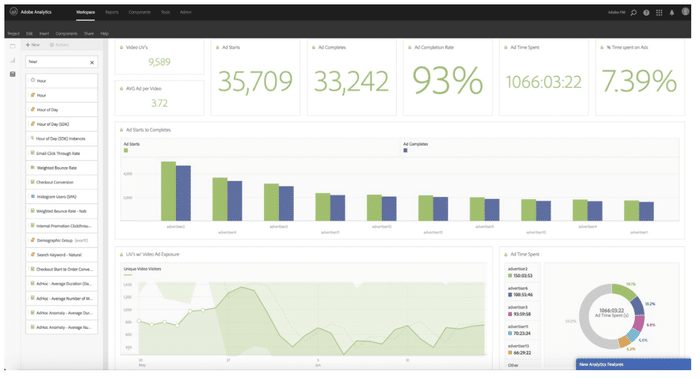
Task: Open the Actions button in component panel
Action: click(59, 45)
